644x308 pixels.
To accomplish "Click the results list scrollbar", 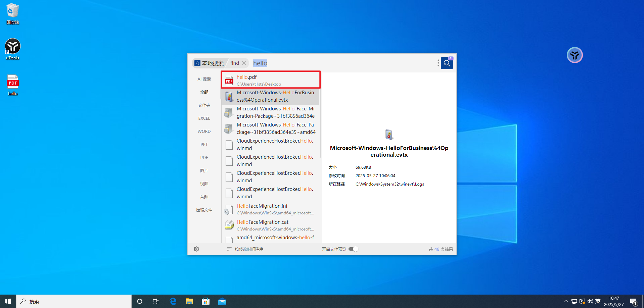I will (321, 123).
